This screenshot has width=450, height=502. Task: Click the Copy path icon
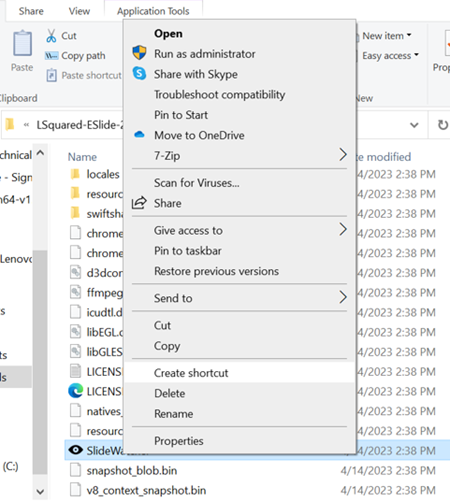[51, 56]
